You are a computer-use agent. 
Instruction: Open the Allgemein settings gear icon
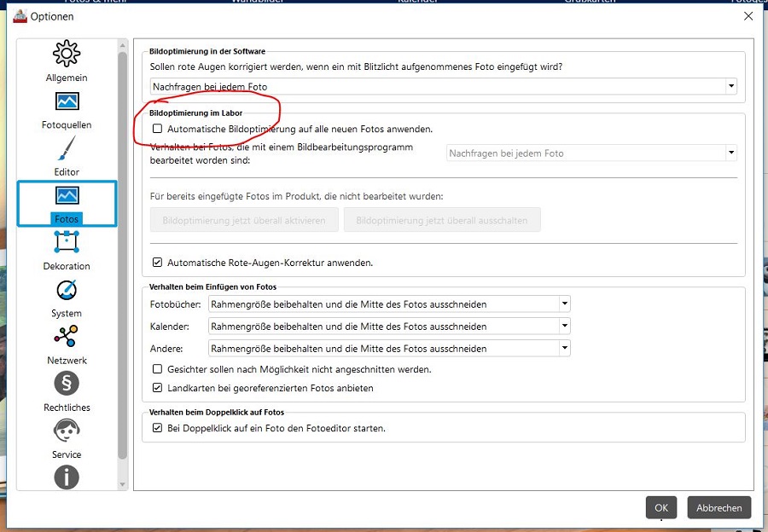[67, 55]
